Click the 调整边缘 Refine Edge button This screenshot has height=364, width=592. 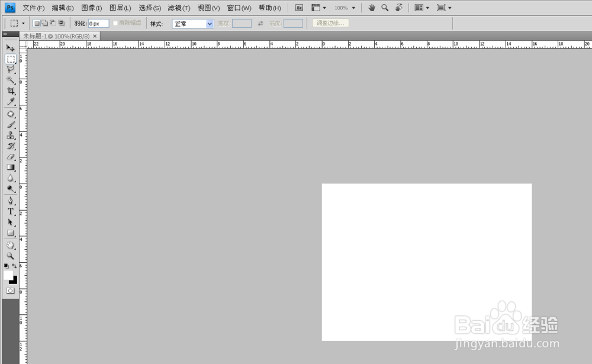click(x=330, y=23)
